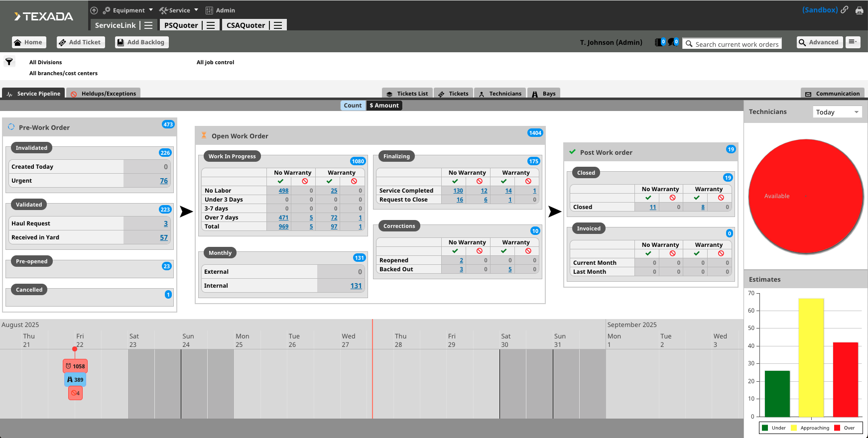This screenshot has width=868, height=438.
Task: Click the Pre-opened 23 badge
Action: click(167, 266)
